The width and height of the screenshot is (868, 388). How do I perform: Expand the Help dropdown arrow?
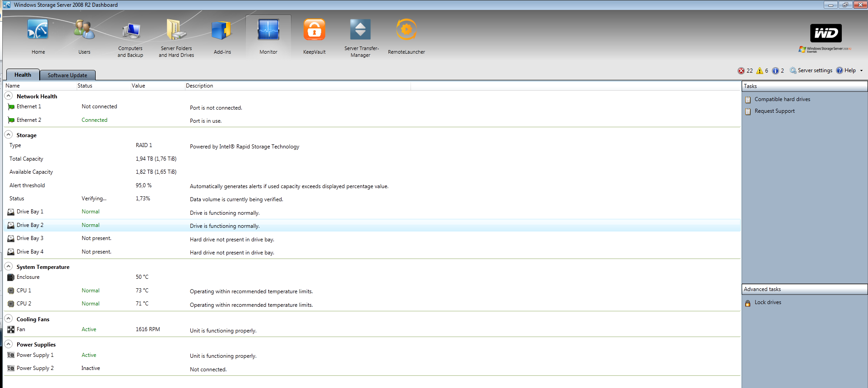861,71
